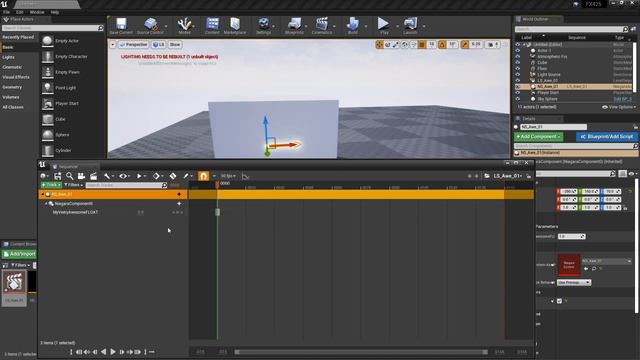Click the Sequencer find-in-content-browser magnifier icon

(70, 176)
